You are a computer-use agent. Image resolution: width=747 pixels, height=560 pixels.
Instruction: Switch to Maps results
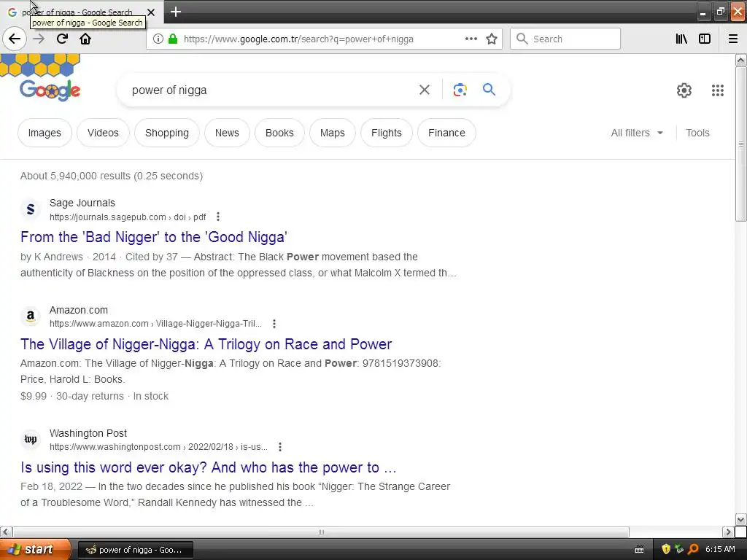coord(332,133)
